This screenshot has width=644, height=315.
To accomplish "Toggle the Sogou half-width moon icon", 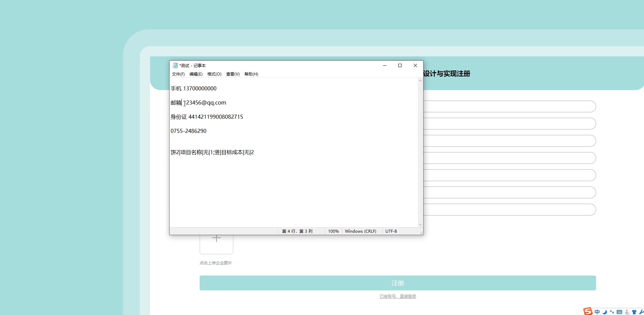I will (605, 312).
